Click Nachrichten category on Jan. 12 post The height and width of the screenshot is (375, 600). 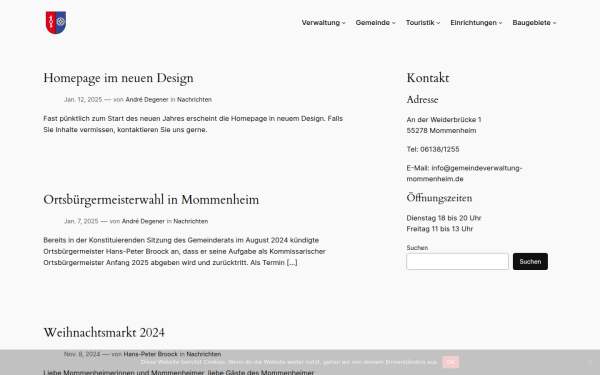194,99
